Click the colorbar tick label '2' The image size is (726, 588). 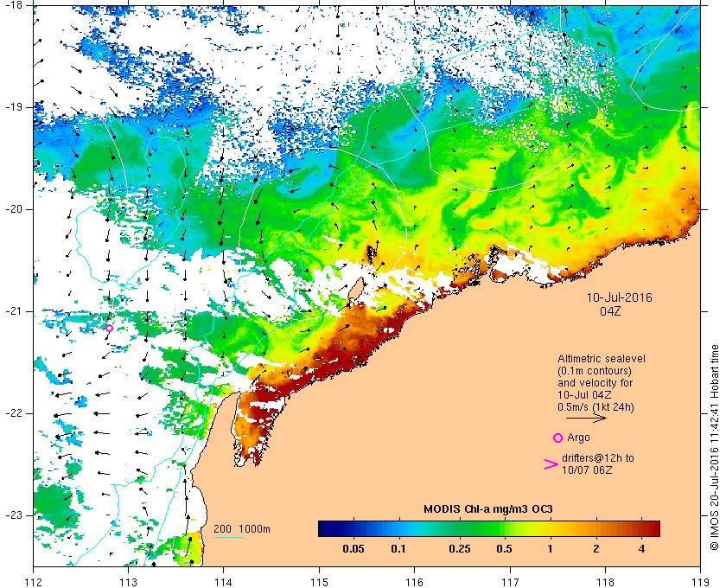(x=595, y=549)
